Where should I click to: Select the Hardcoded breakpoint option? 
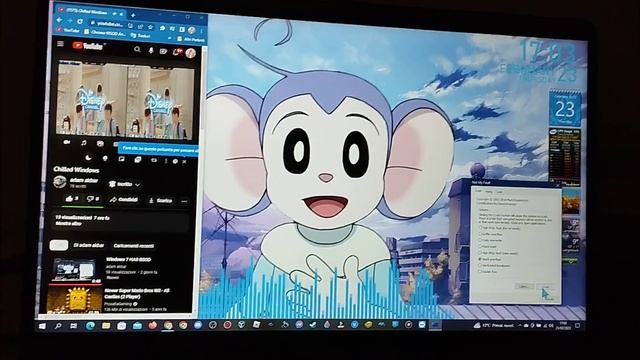(494, 265)
